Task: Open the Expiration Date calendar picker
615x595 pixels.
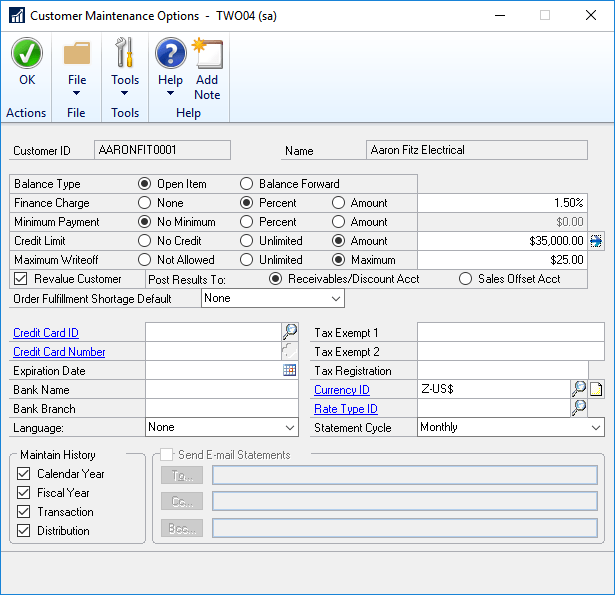Action: click(x=290, y=370)
